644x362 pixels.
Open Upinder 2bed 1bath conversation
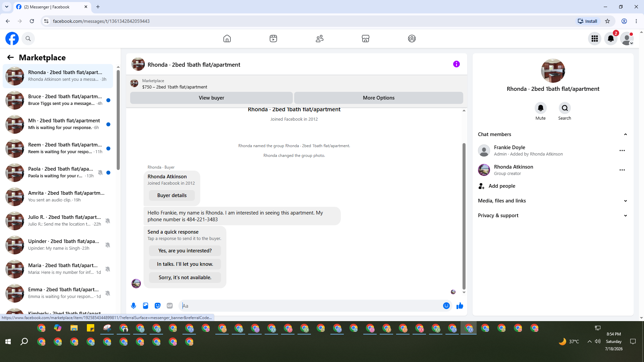click(58, 245)
